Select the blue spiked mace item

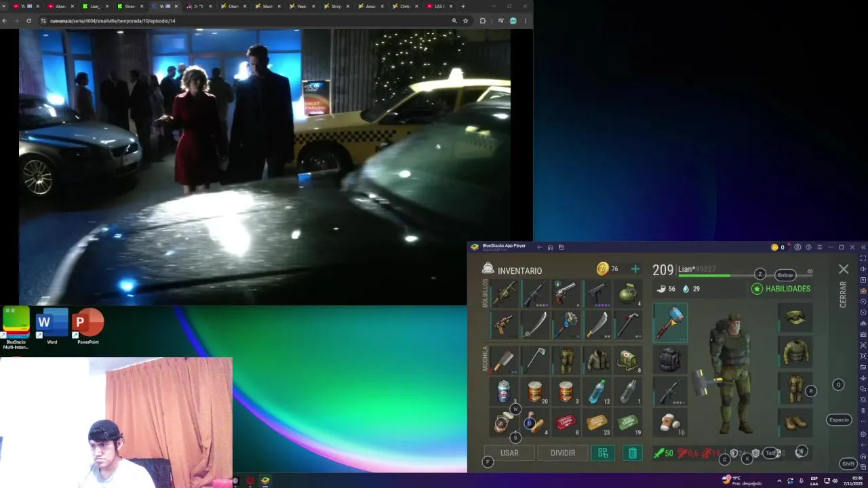pos(566,325)
